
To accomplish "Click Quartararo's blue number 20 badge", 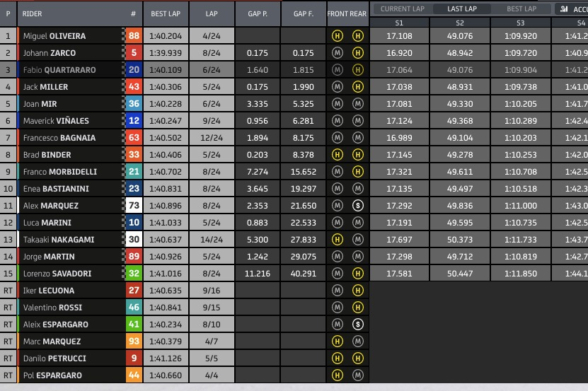I will (x=134, y=70).
